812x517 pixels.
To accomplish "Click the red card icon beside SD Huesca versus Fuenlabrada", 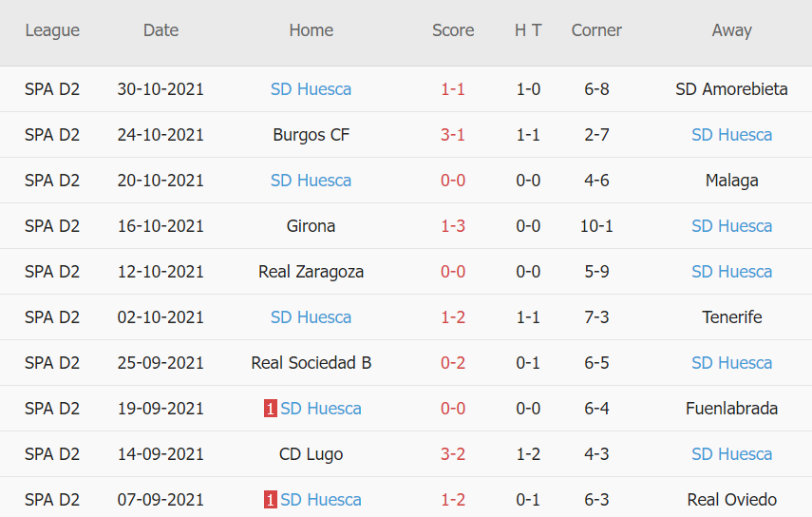I will coord(271,409).
